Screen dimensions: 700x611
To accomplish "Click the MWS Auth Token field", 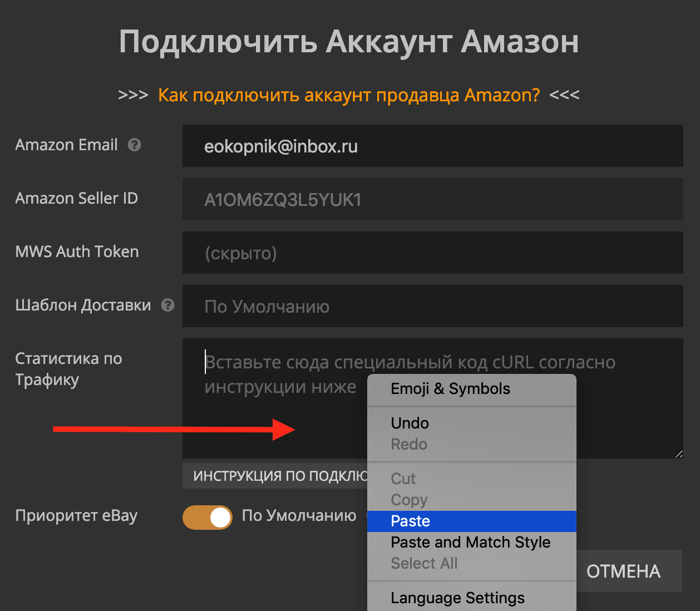I will 433,253.
